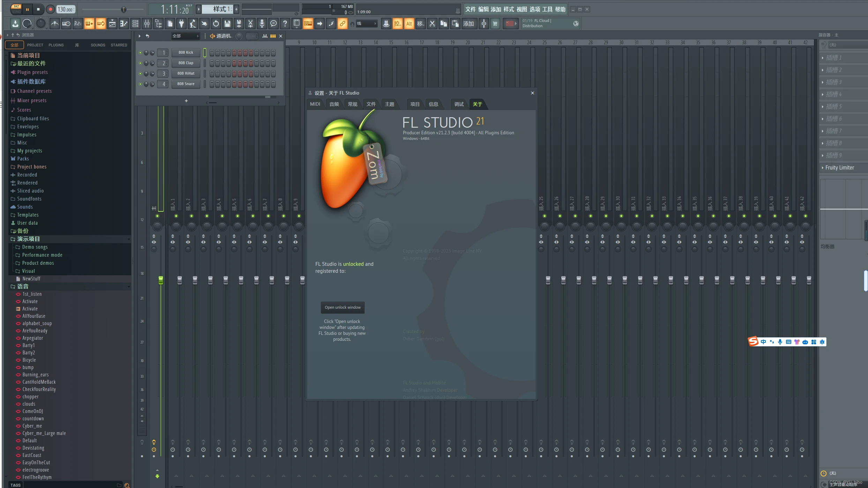Viewport: 868px width, 488px height.
Task: Click the microphone recording icon
Action: click(x=262, y=24)
